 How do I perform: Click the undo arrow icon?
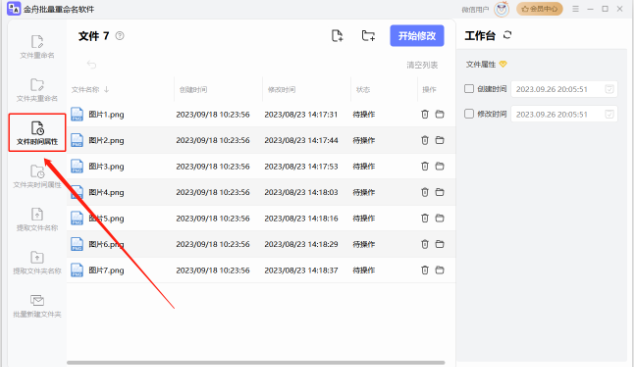coord(92,65)
